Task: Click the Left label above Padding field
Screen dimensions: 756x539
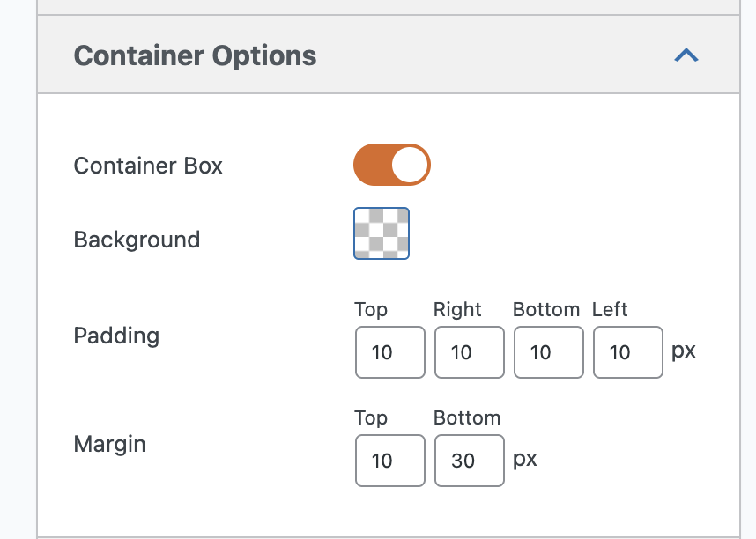Action: tap(610, 309)
